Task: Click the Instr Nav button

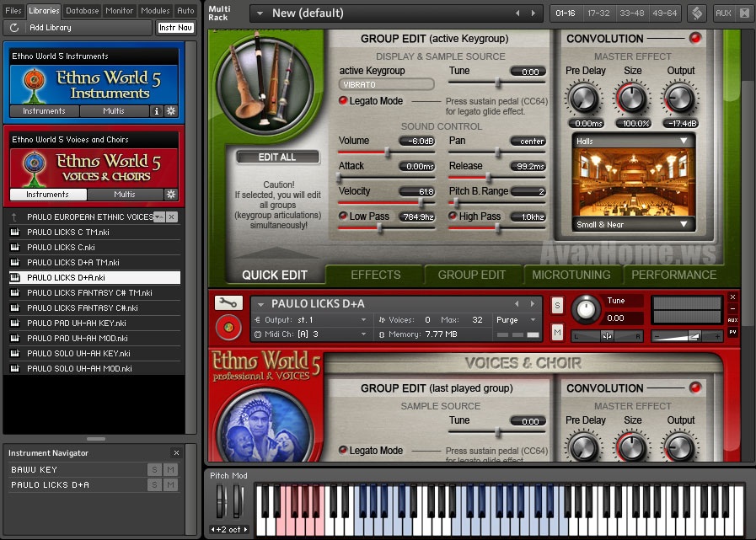Action: [175, 28]
